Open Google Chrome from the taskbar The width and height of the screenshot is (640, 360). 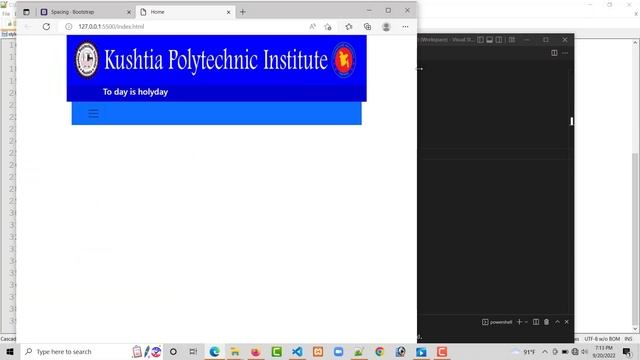pos(380,351)
